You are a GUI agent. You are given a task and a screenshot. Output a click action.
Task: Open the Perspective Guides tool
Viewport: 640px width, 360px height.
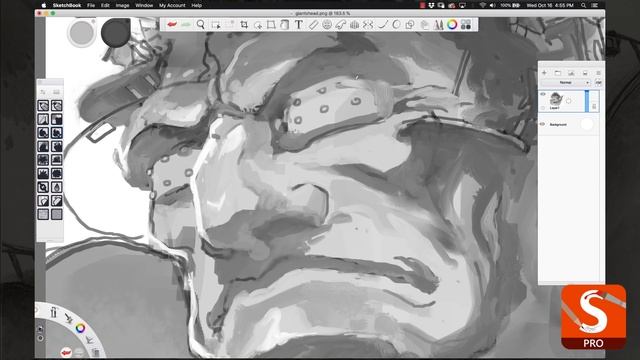pyautogui.click(x=354, y=24)
